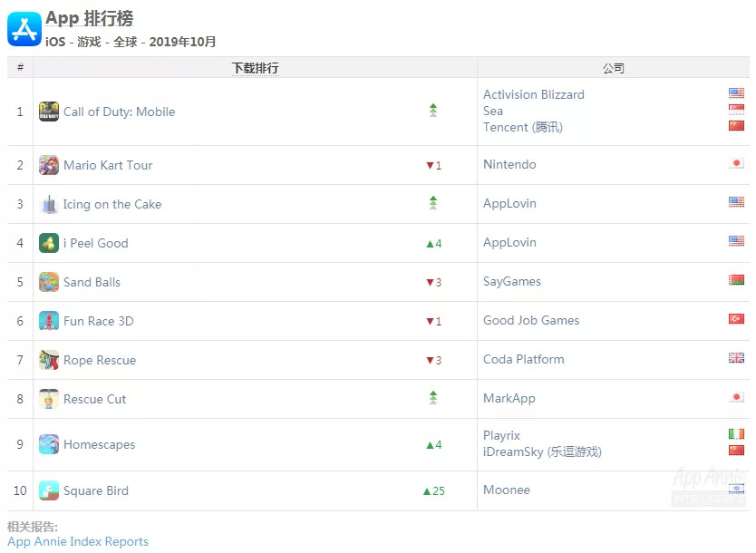Click the Call of Duty: Mobile game icon
Screen dimensions: 756x553
pyautogui.click(x=49, y=112)
